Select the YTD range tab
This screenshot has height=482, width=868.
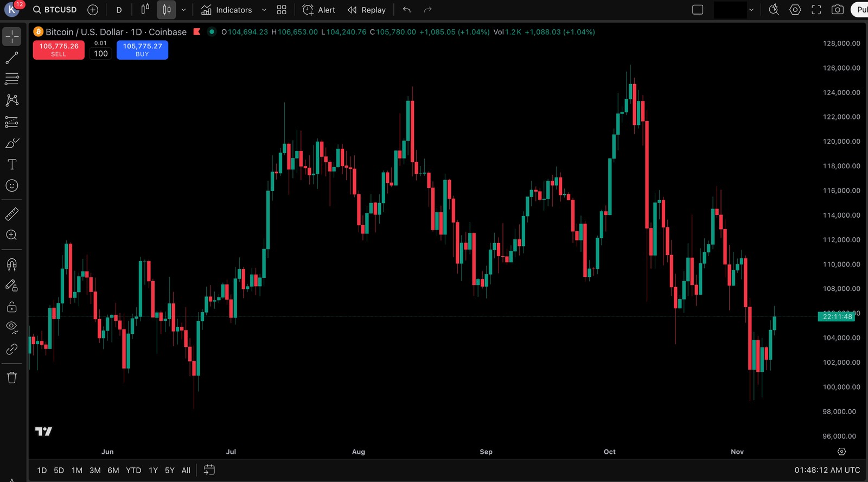[x=133, y=471]
